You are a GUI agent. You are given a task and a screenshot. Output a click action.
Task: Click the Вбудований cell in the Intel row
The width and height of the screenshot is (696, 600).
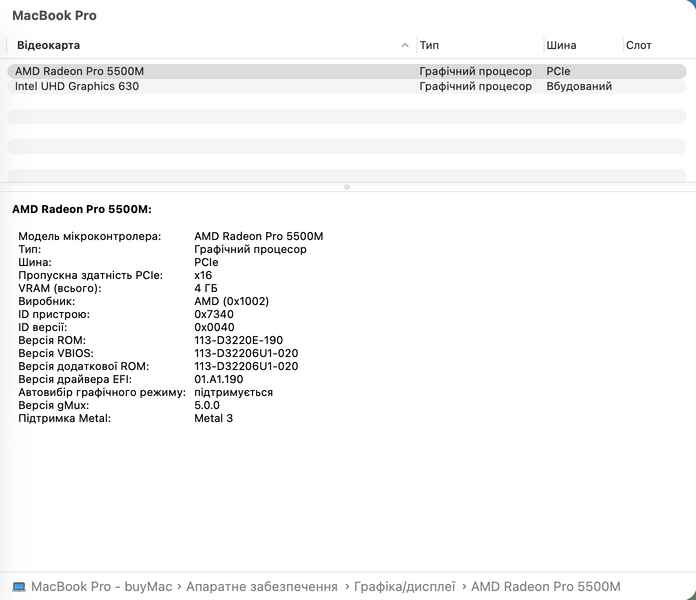click(579, 86)
